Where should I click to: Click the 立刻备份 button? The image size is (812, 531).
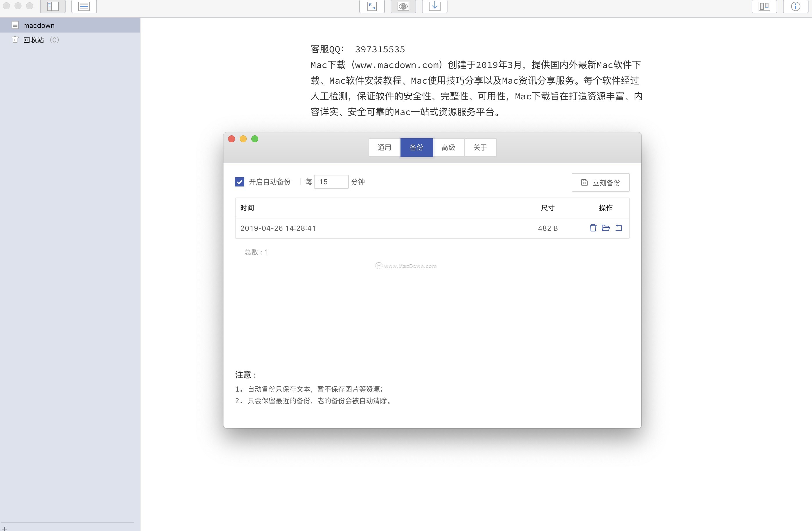600,183
